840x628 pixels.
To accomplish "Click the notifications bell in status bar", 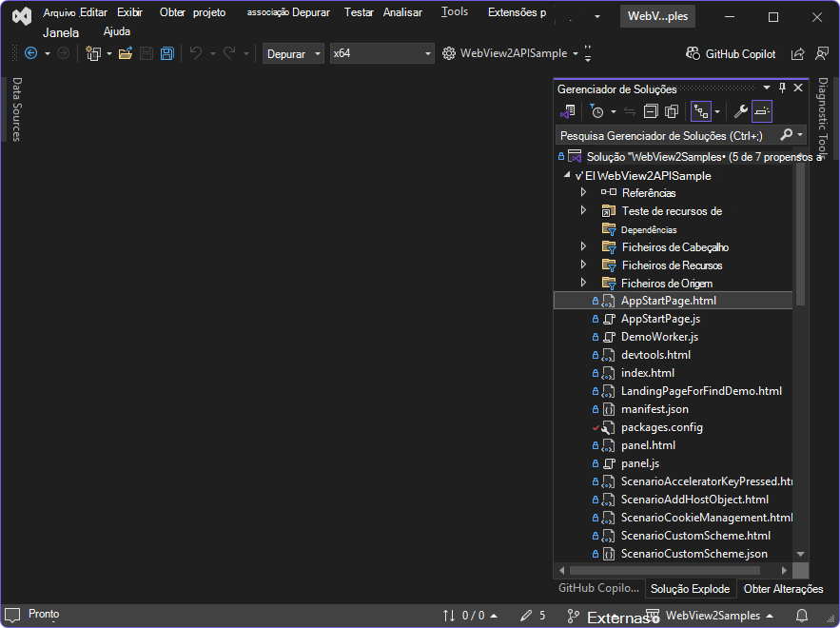I will tap(801, 616).
